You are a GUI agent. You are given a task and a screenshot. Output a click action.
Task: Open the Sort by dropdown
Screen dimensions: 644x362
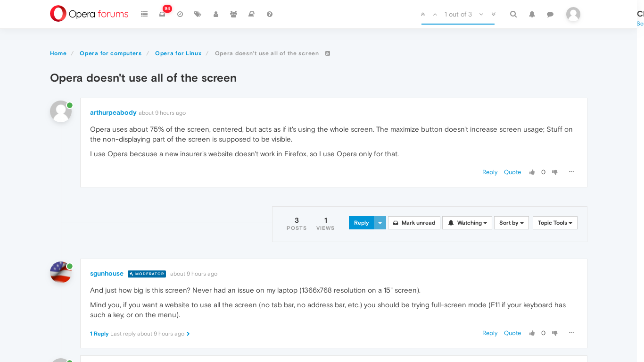click(512, 223)
